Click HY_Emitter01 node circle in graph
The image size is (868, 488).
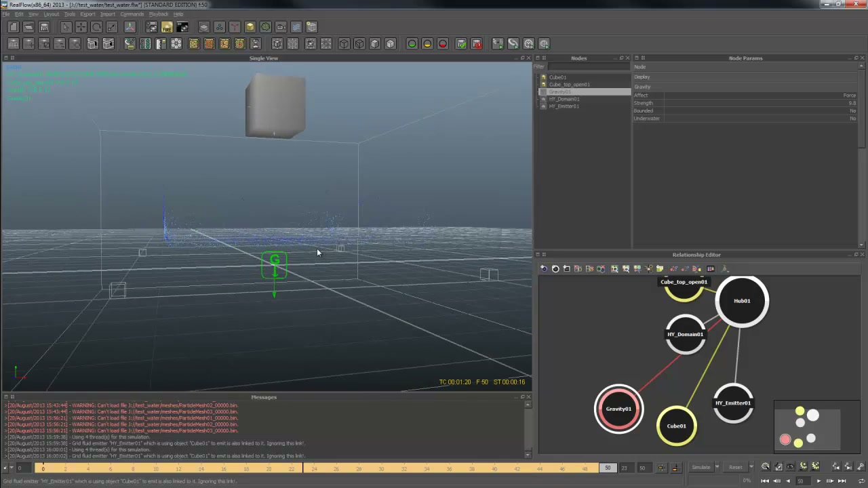tap(733, 403)
